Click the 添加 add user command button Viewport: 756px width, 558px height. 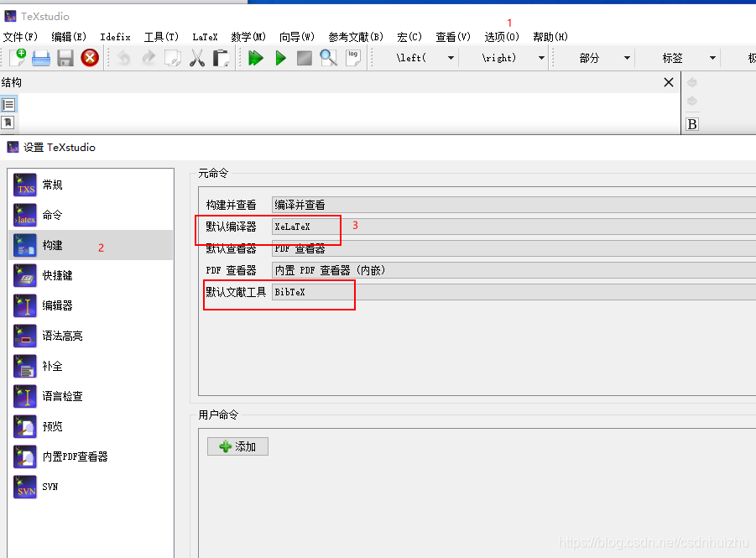click(237, 446)
